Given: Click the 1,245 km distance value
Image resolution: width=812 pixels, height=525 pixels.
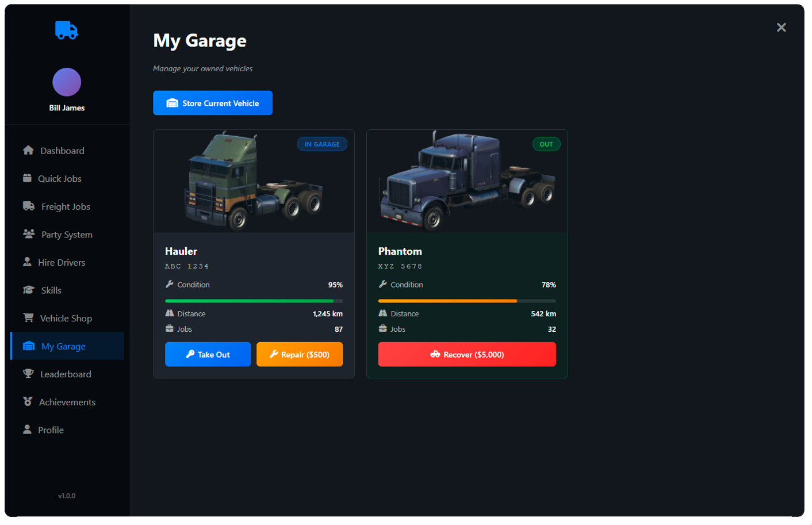Looking at the screenshot, I should [x=328, y=313].
